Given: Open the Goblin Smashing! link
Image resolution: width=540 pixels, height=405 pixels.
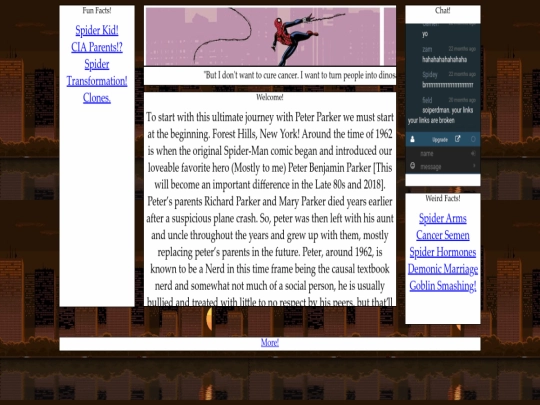Looking at the screenshot, I should pos(443,286).
